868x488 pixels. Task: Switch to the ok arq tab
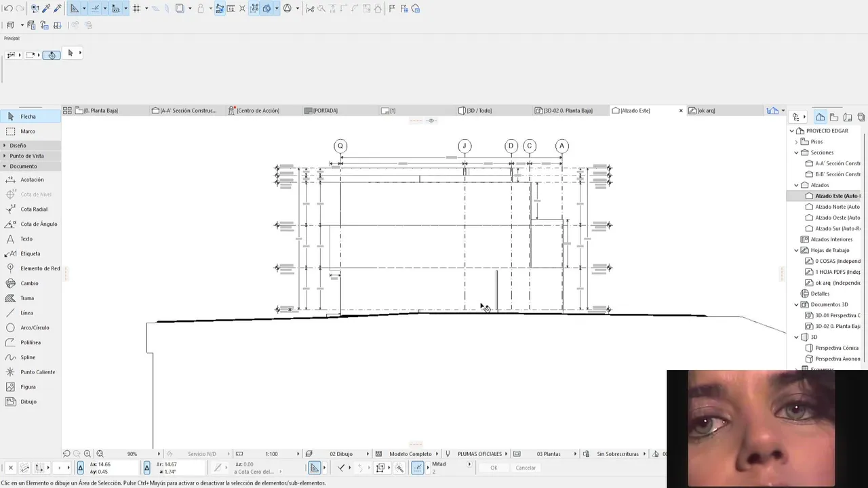[724, 110]
